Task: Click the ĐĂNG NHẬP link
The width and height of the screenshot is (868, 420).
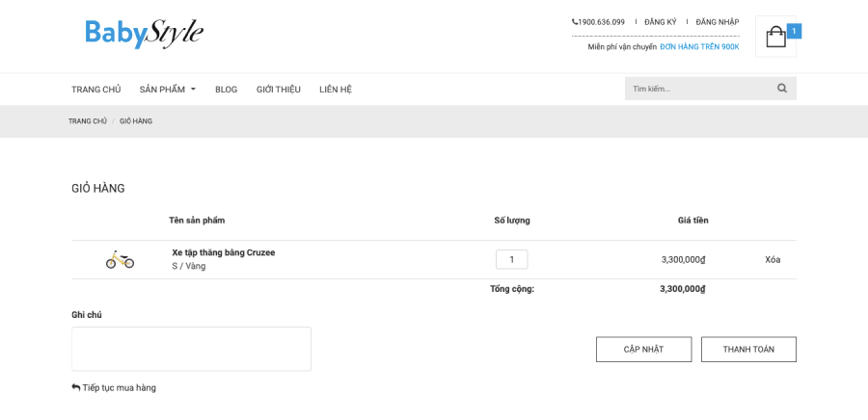Action: point(718,22)
